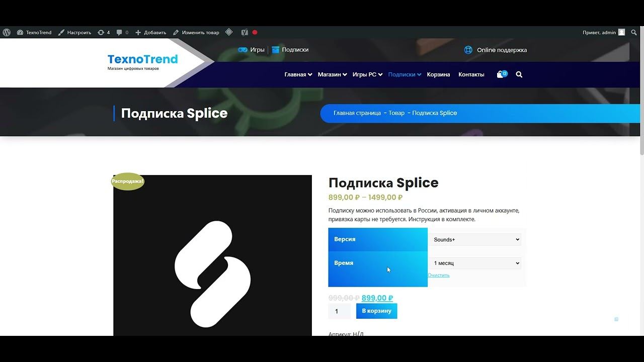Open the WordPress logo menu
The height and width of the screenshot is (362, 644).
(x=7, y=32)
